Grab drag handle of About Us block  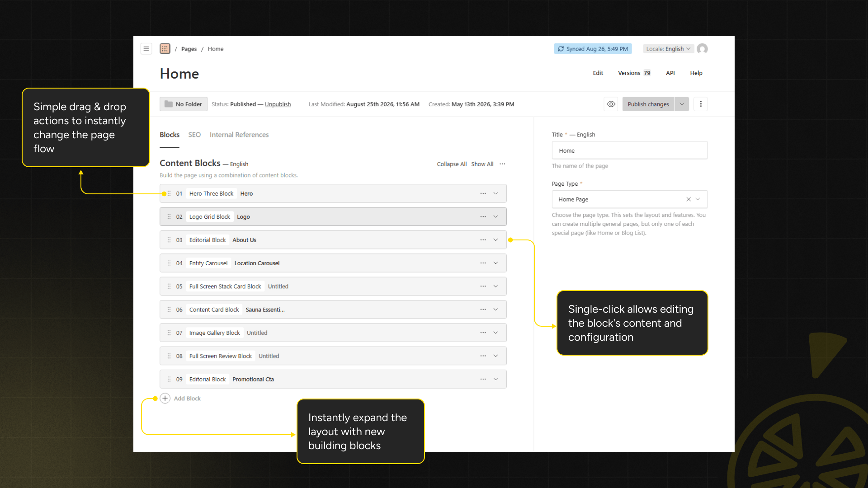169,240
